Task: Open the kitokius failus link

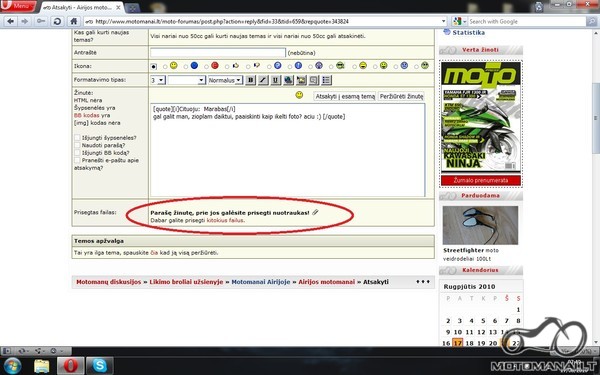Action: click(225, 220)
